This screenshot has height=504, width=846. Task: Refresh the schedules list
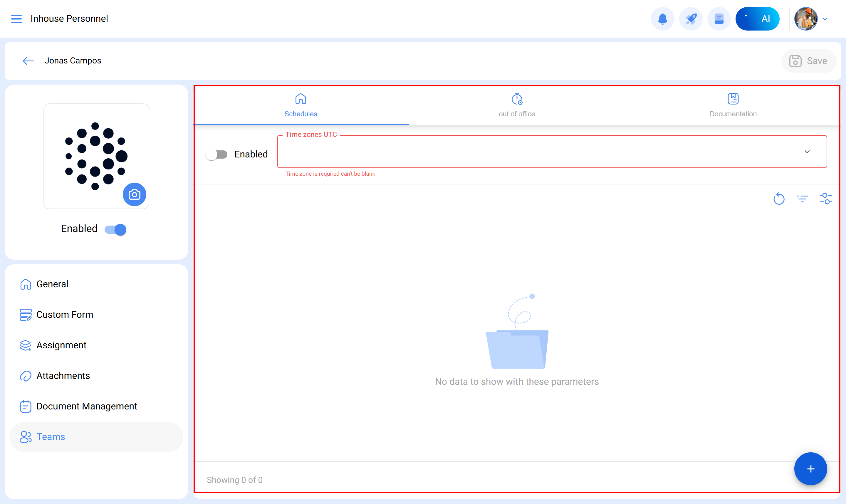click(779, 199)
